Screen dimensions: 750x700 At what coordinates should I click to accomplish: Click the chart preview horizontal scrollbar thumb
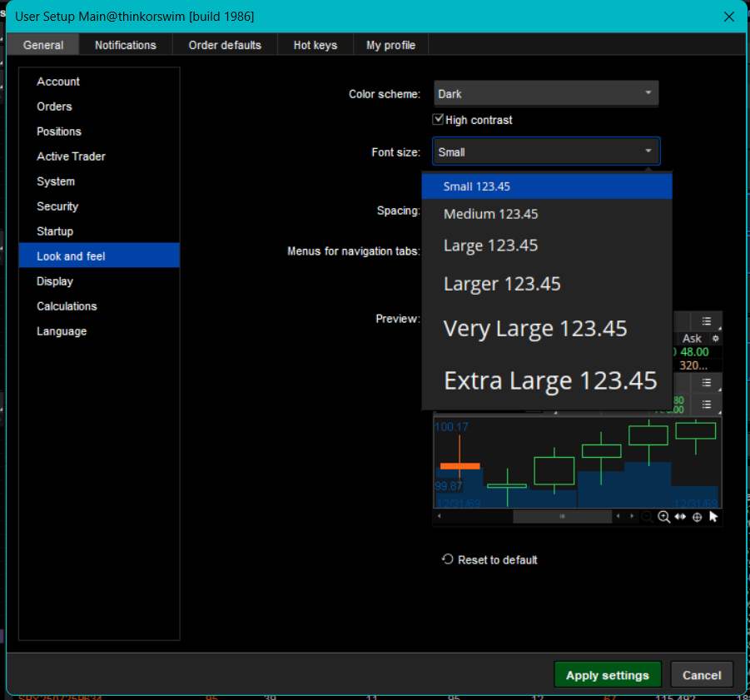(x=562, y=517)
